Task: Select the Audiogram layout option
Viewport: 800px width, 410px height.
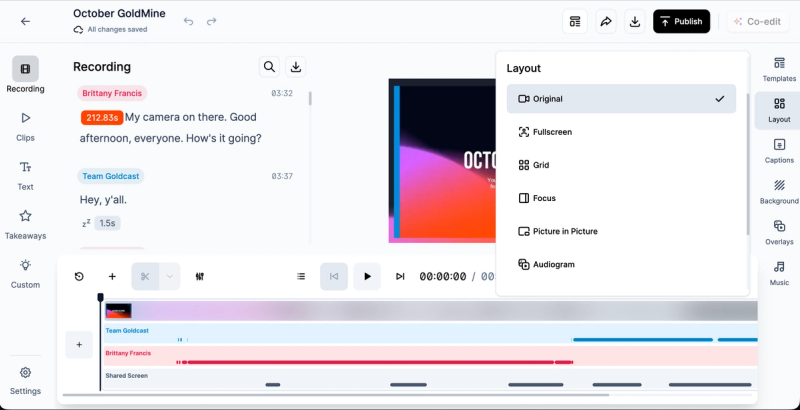Action: click(621, 265)
